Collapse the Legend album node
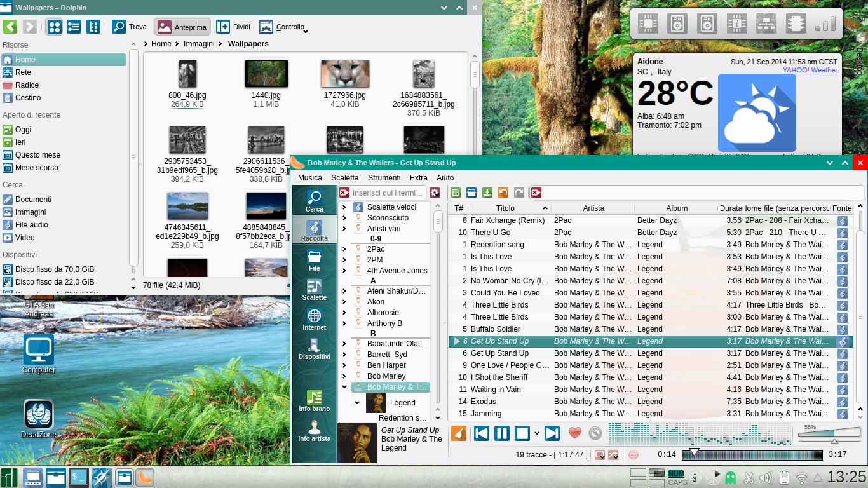The height and width of the screenshot is (488, 868). click(x=357, y=403)
